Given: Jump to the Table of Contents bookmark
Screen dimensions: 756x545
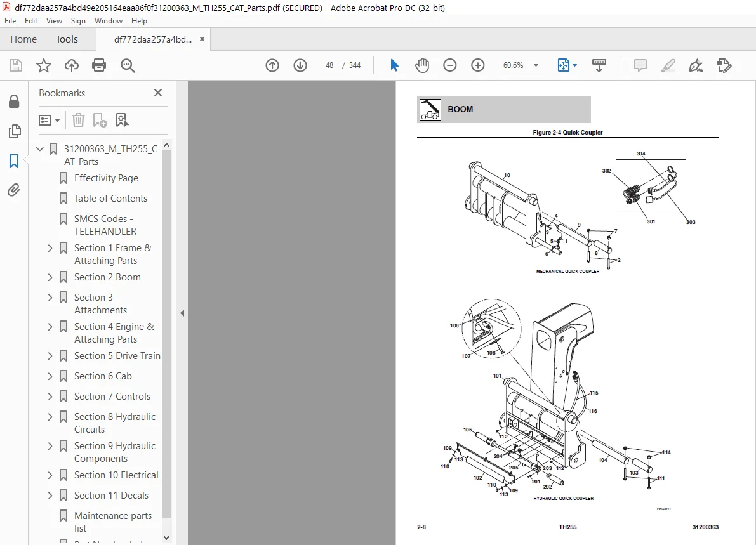Looking at the screenshot, I should click(110, 199).
